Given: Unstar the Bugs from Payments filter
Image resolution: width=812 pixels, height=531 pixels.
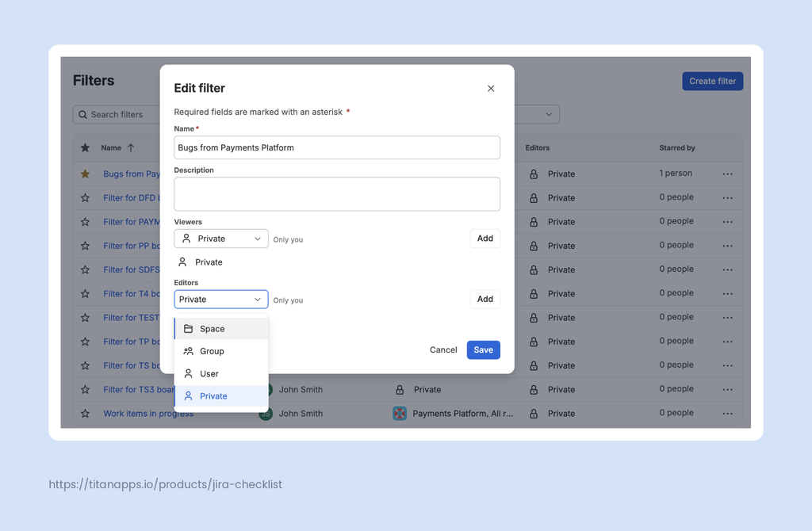Looking at the screenshot, I should tap(85, 174).
